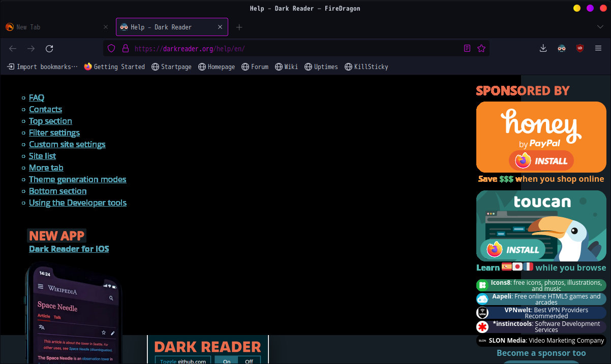Click the Toucan banner INSTALL button
The height and width of the screenshot is (364, 611).
[513, 249]
